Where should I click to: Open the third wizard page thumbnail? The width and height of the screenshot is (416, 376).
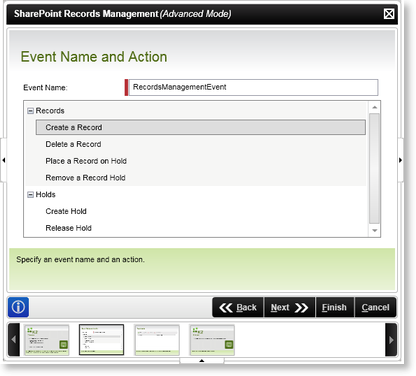[157, 340]
